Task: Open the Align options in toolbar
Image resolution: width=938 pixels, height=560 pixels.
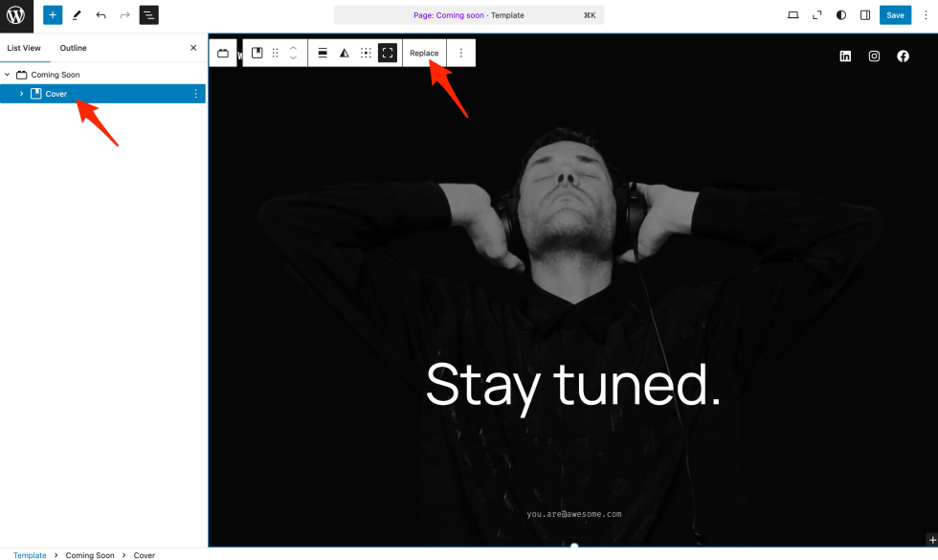Action: tap(323, 54)
